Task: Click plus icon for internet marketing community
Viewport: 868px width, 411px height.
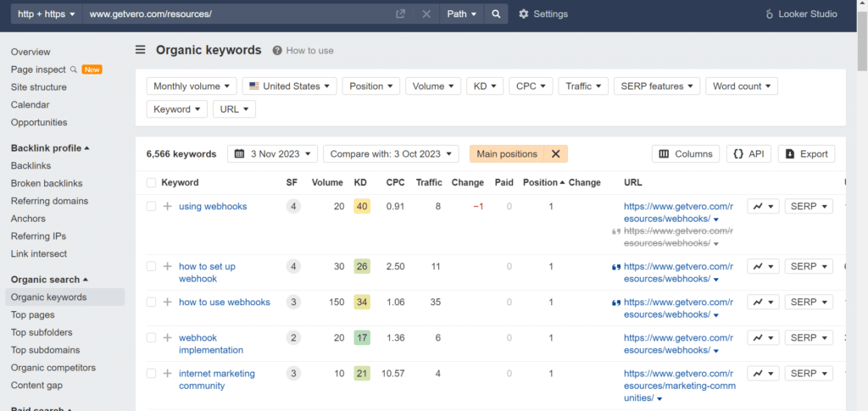Action: pyautogui.click(x=167, y=374)
